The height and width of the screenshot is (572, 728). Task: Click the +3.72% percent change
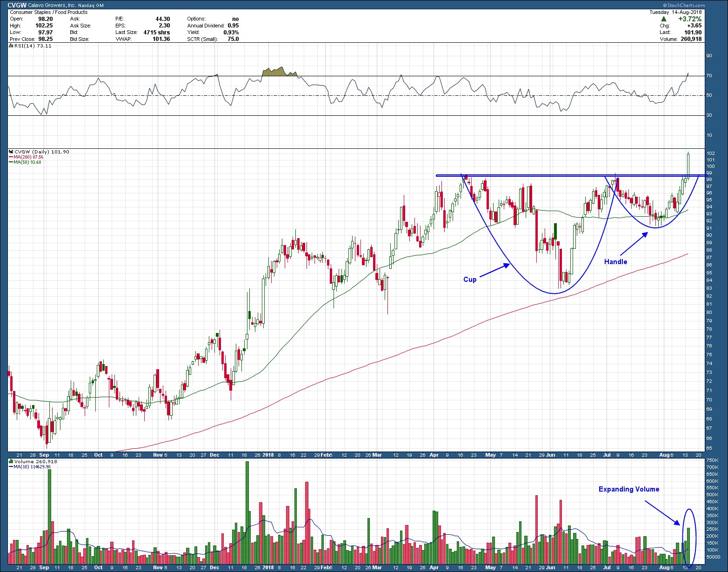[690, 19]
